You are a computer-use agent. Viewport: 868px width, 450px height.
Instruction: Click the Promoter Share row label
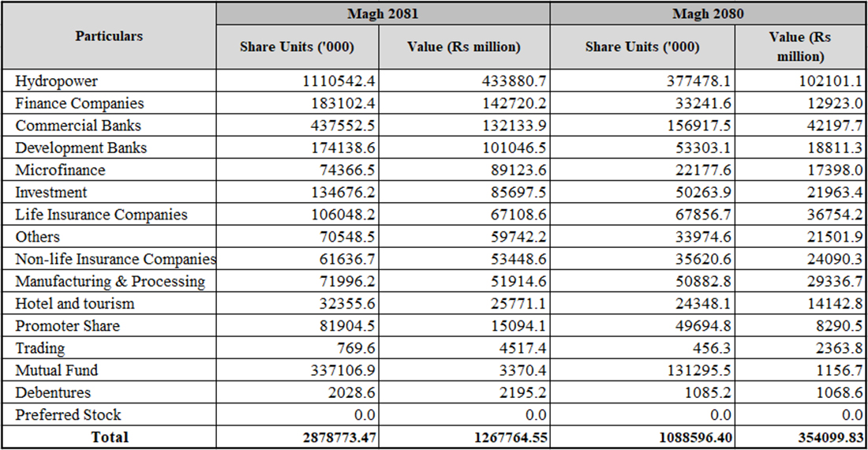68,326
